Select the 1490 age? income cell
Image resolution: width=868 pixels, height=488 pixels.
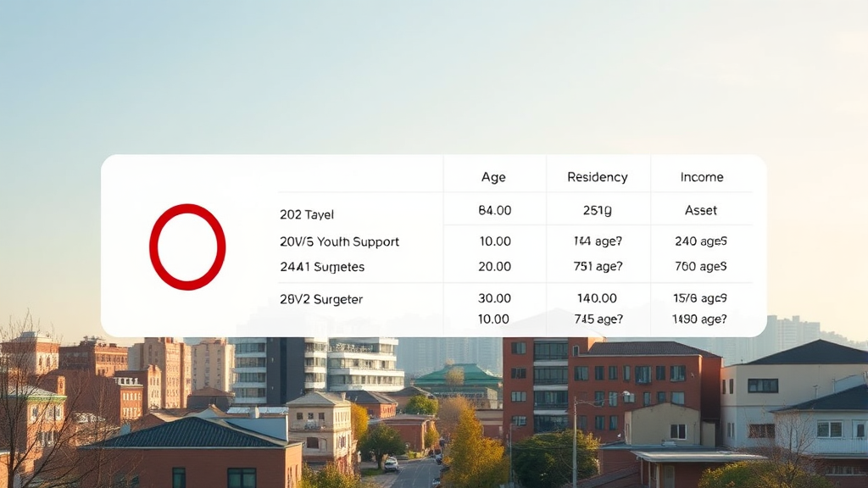(x=699, y=319)
